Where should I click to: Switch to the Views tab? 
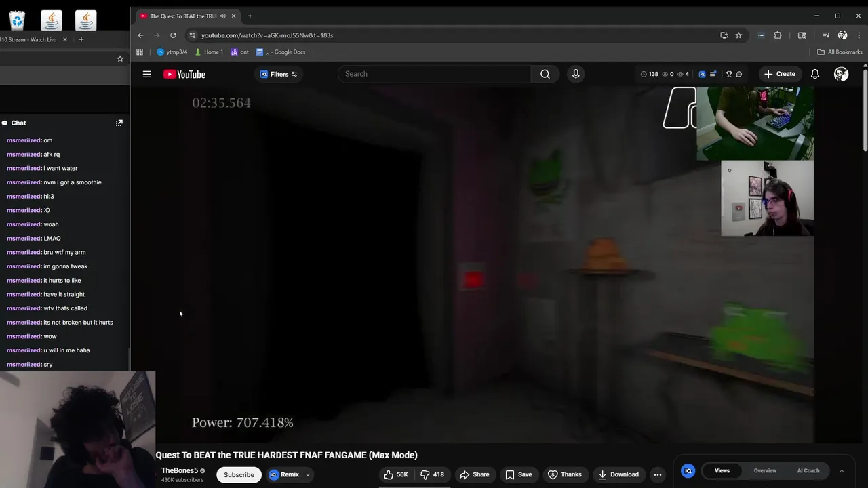722,470
